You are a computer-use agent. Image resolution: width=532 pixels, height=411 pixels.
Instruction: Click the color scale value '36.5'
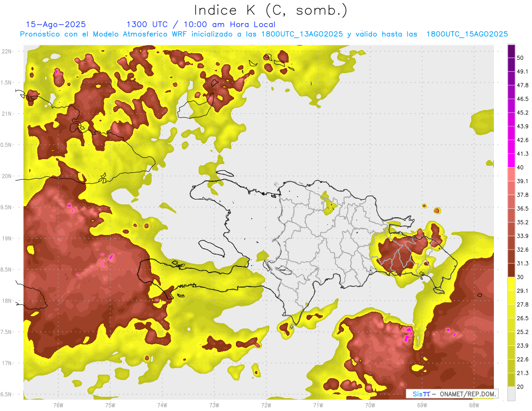pos(523,208)
